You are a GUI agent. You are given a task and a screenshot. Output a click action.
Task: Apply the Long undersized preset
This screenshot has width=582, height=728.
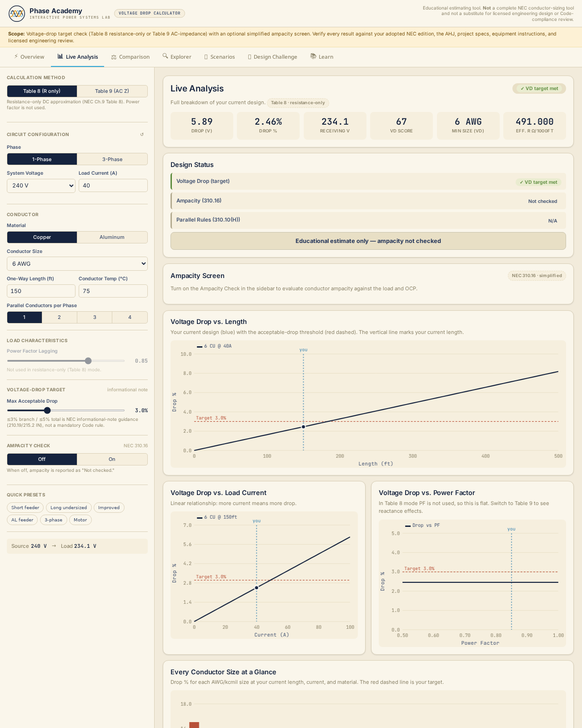tap(69, 508)
